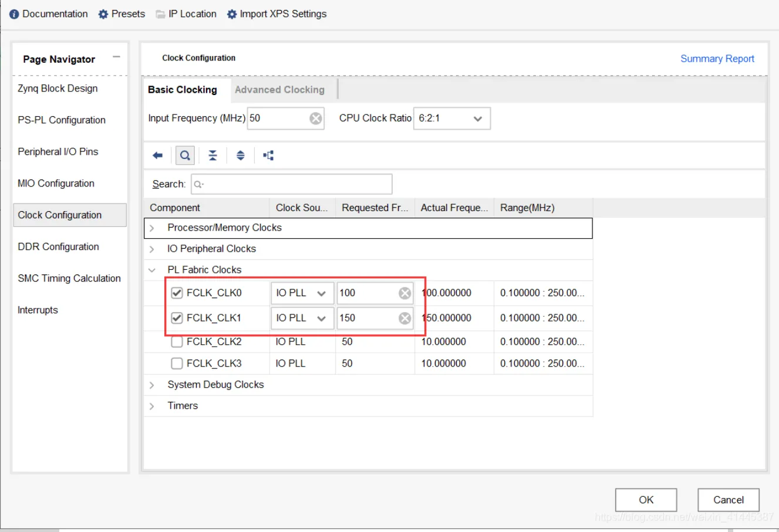Go to PS-PL Configuration page
779x532 pixels.
(62, 120)
